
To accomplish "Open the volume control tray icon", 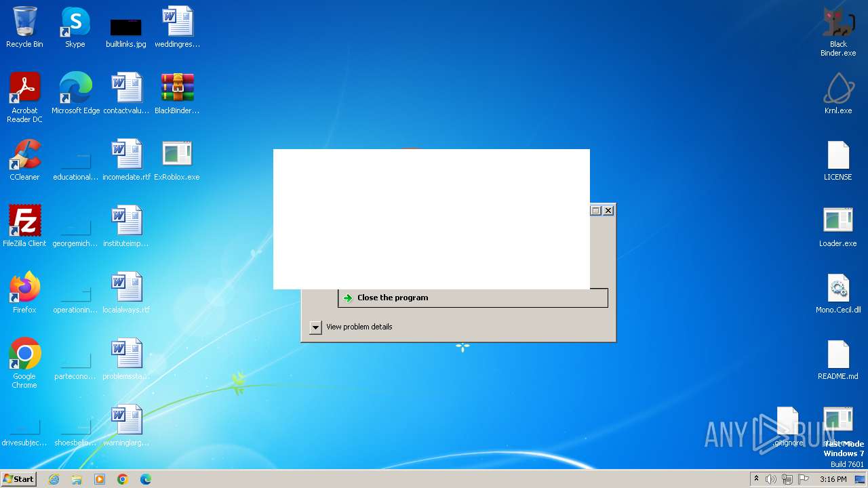I will (771, 479).
